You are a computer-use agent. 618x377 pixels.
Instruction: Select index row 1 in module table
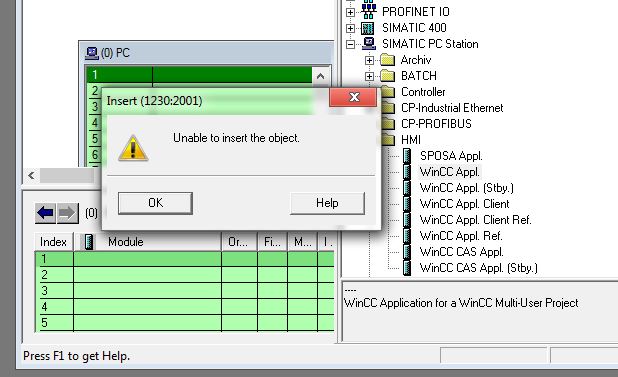184,259
